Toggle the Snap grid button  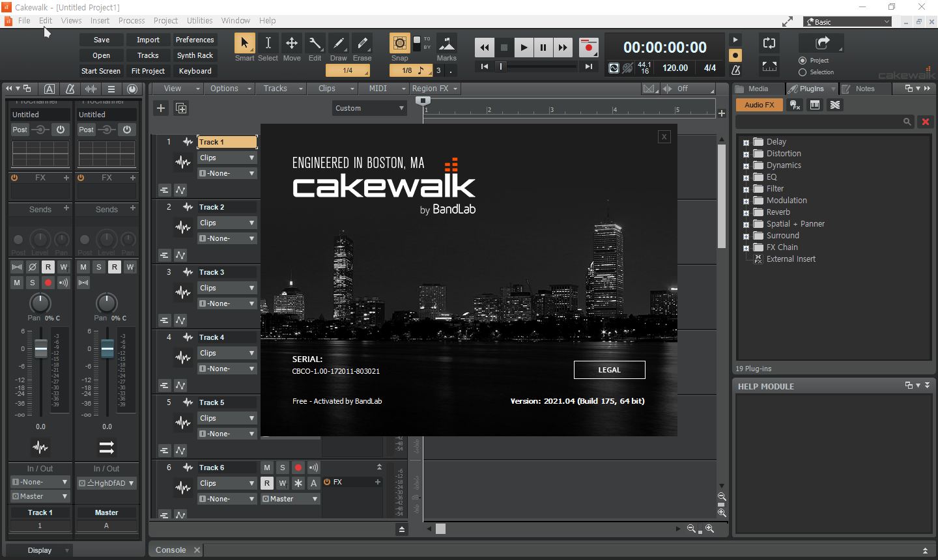[400, 43]
